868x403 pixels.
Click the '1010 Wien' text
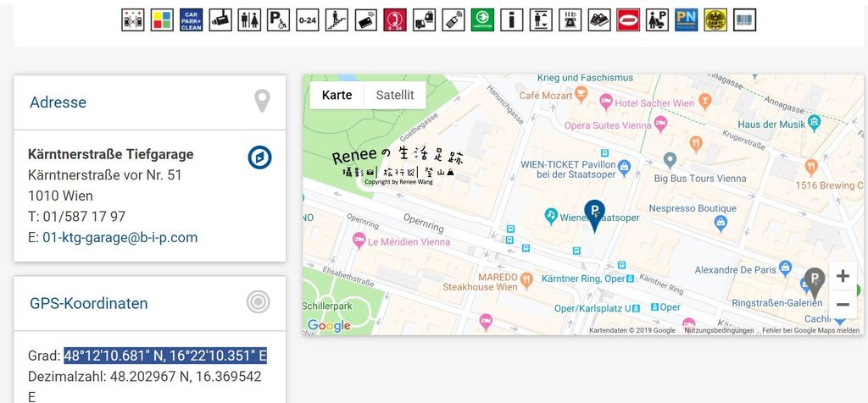60,196
